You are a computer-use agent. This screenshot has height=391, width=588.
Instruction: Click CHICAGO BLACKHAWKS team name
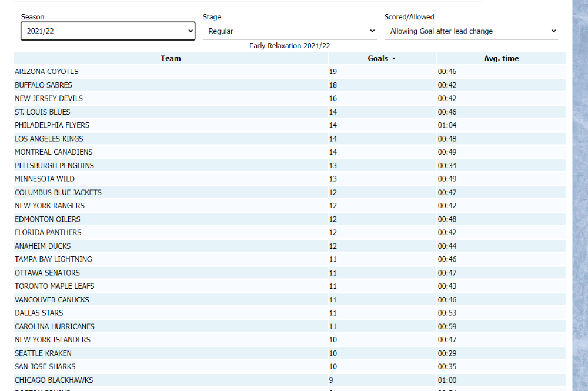[54, 380]
